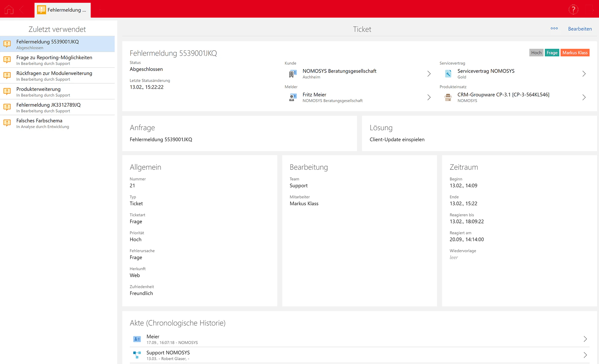
Task: Navigate back with the back arrow
Action: [x=22, y=10]
